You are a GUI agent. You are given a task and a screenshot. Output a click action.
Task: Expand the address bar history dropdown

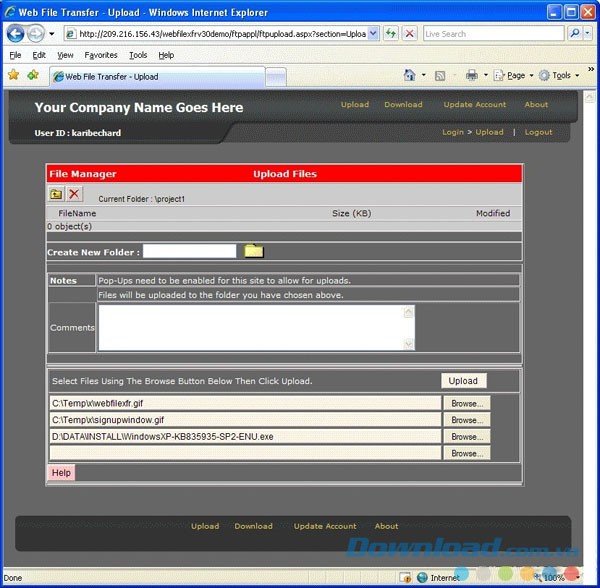coord(374,34)
